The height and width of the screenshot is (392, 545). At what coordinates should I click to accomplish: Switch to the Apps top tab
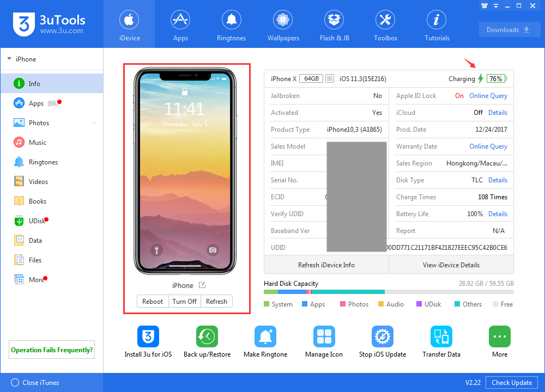[180, 24]
